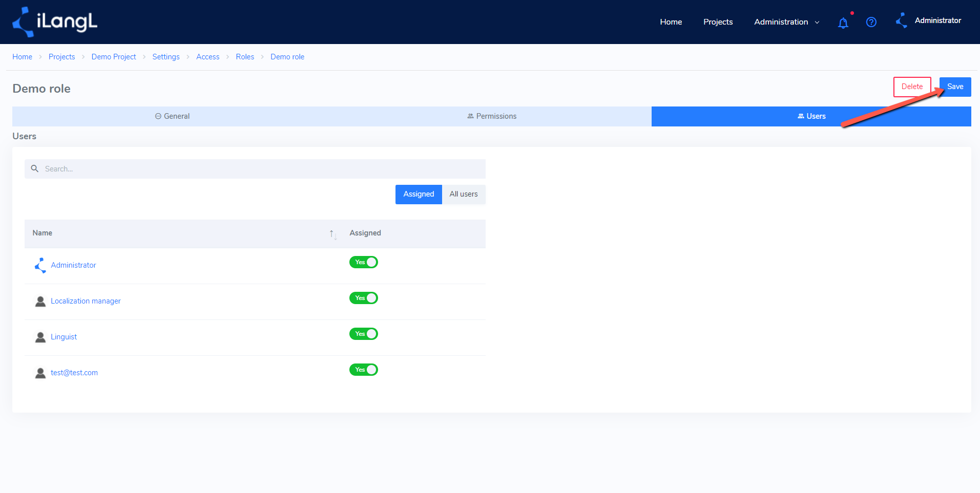Click the Demo role breadcrumb
This screenshot has width=980, height=493.
click(287, 57)
